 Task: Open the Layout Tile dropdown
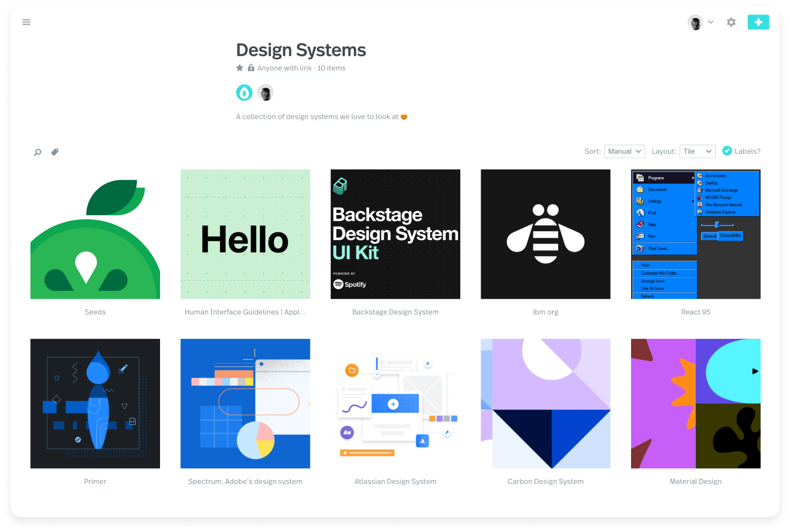[697, 151]
